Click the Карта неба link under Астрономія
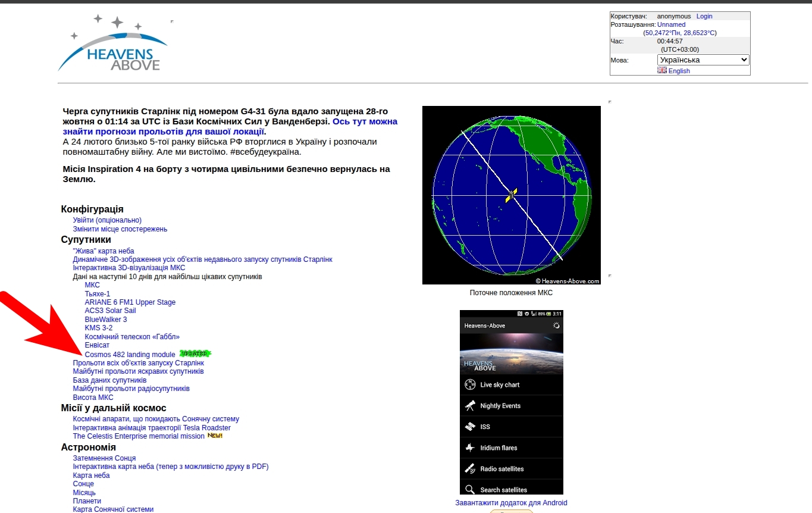Screen dimensions: 812x513 (x=92, y=476)
